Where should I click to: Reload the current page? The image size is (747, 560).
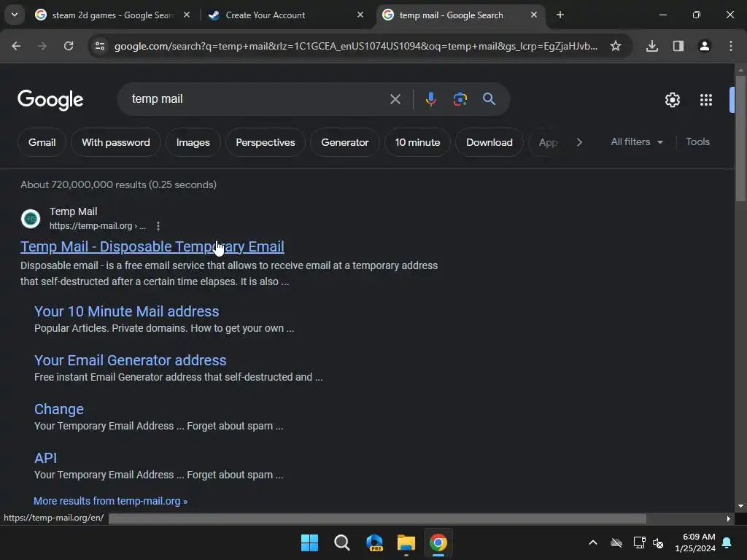pos(69,46)
